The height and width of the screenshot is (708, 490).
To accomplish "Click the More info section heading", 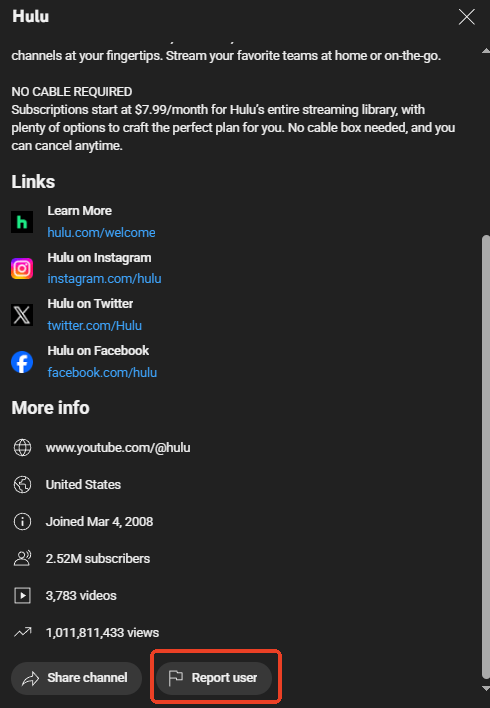I will coord(50,408).
